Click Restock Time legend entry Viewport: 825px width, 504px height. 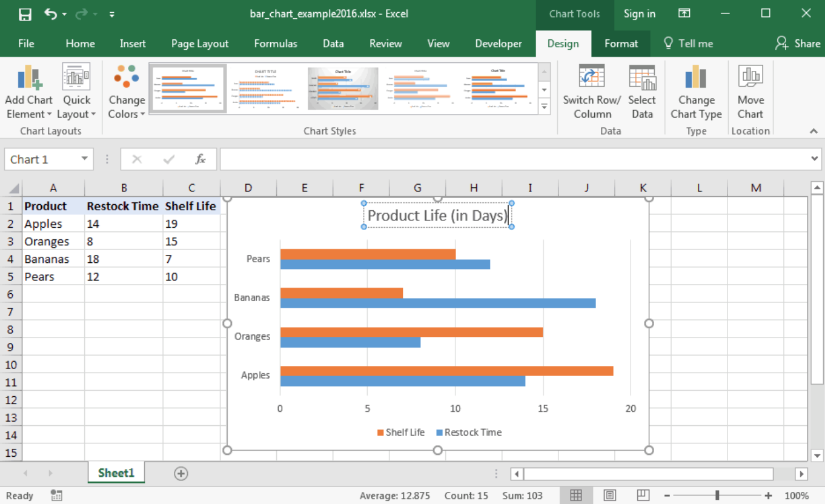pos(469,433)
